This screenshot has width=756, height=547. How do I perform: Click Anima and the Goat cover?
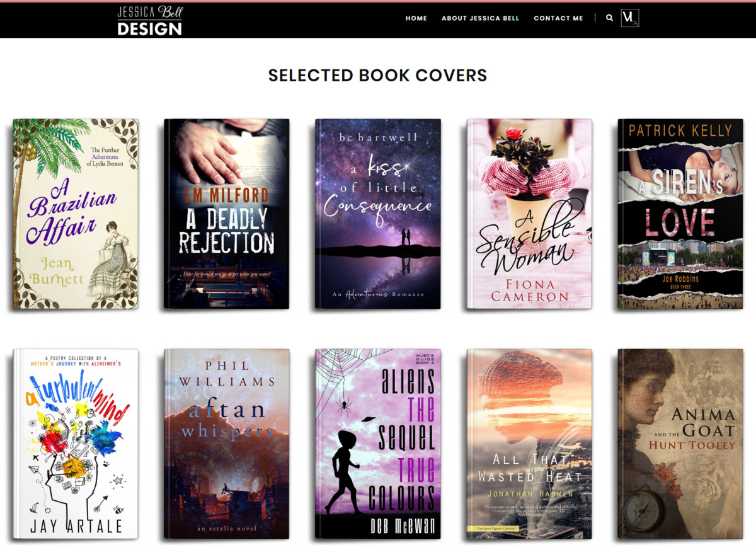pyautogui.click(x=680, y=443)
